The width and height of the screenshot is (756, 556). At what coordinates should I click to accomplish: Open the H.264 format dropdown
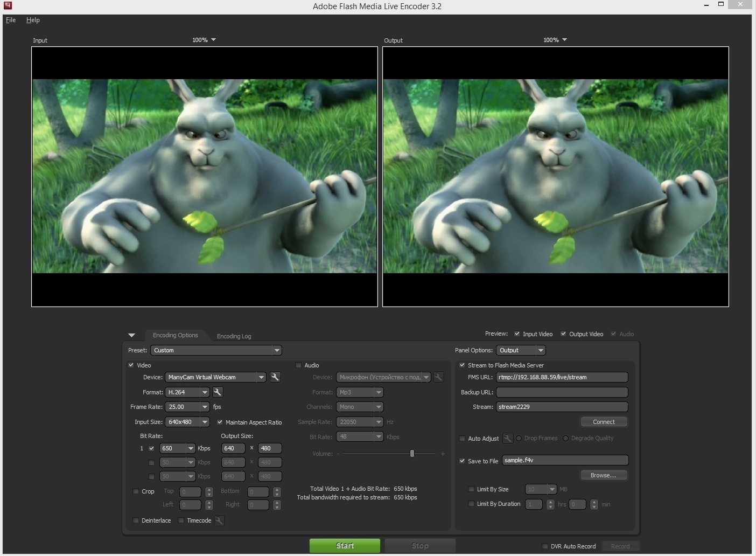187,392
